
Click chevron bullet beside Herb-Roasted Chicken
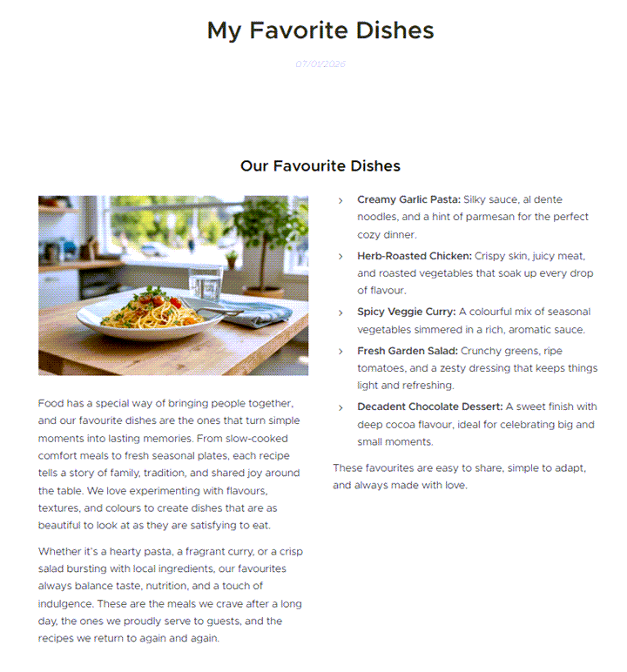pos(340,257)
